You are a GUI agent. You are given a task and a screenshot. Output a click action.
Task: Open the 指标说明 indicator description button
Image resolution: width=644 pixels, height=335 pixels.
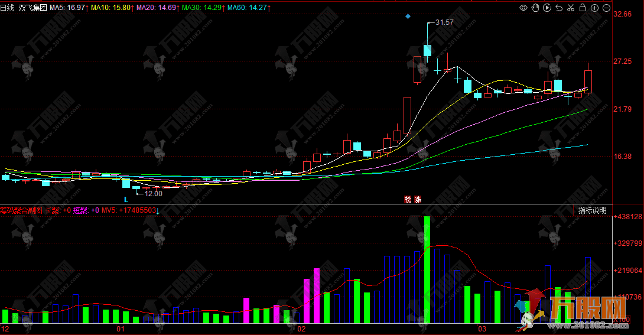tap(592, 210)
